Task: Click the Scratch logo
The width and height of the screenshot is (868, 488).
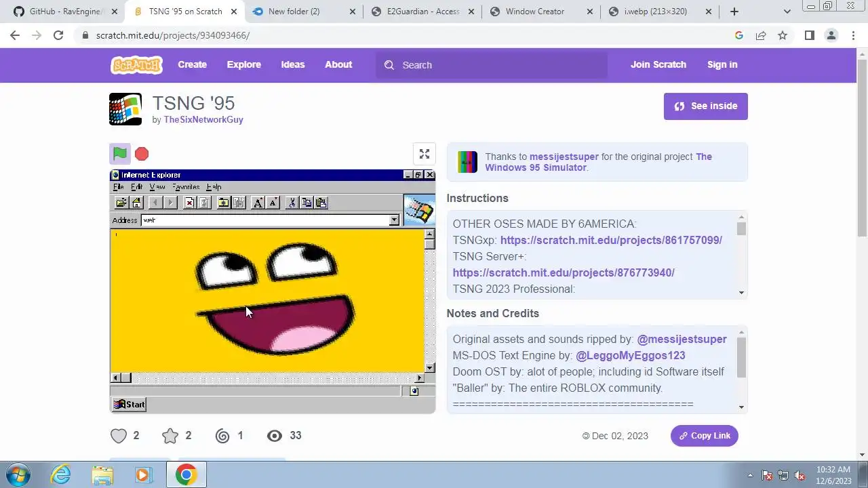Action: point(137,65)
